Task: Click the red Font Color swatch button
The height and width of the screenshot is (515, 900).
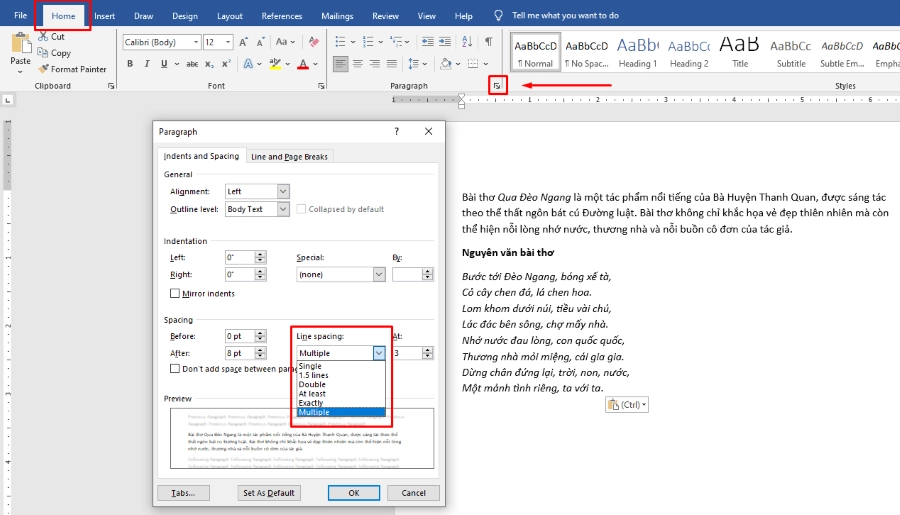Action: pyautogui.click(x=302, y=64)
